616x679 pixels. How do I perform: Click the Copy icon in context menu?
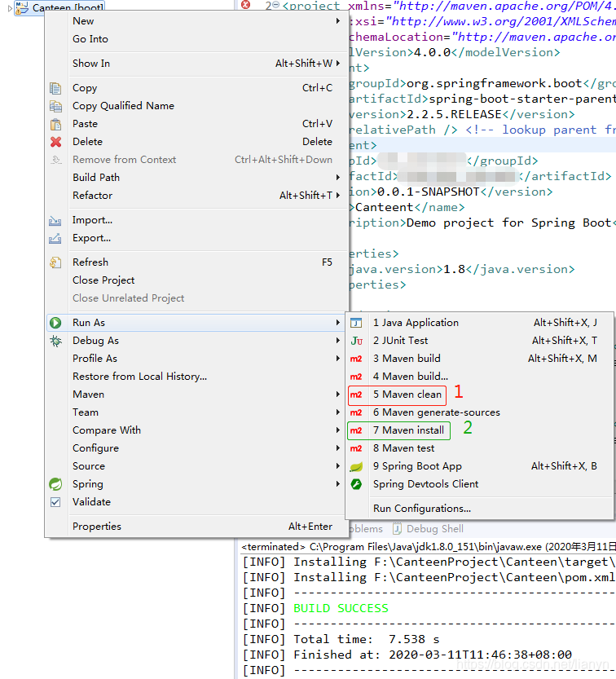(55, 88)
